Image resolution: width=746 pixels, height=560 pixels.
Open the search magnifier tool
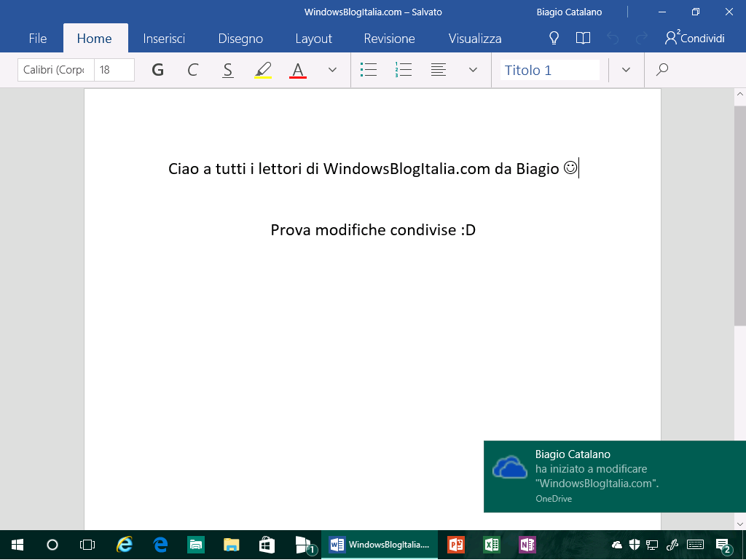coord(661,70)
